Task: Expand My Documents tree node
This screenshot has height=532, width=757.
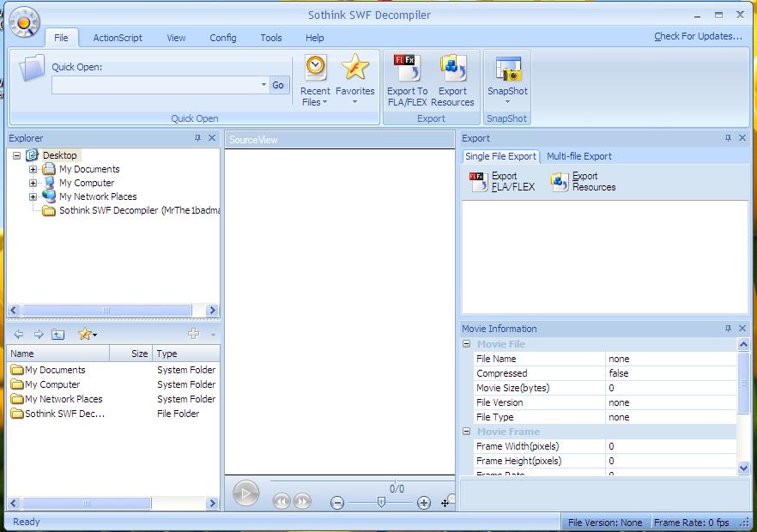Action: pyautogui.click(x=33, y=169)
